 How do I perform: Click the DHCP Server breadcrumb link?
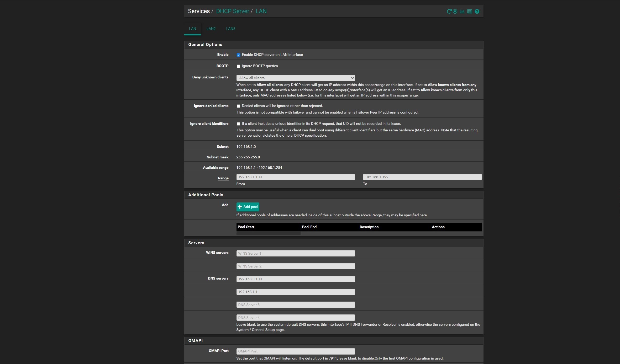tap(232, 11)
